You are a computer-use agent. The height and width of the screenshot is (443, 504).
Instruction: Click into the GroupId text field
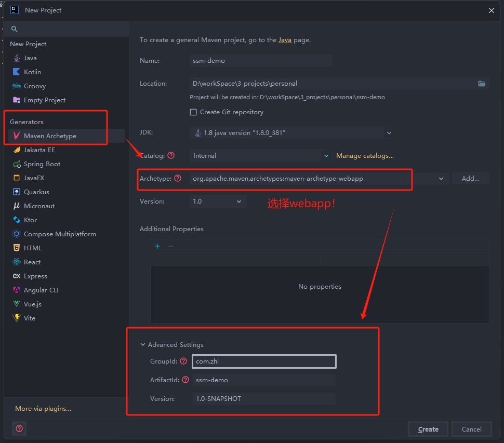tap(264, 361)
